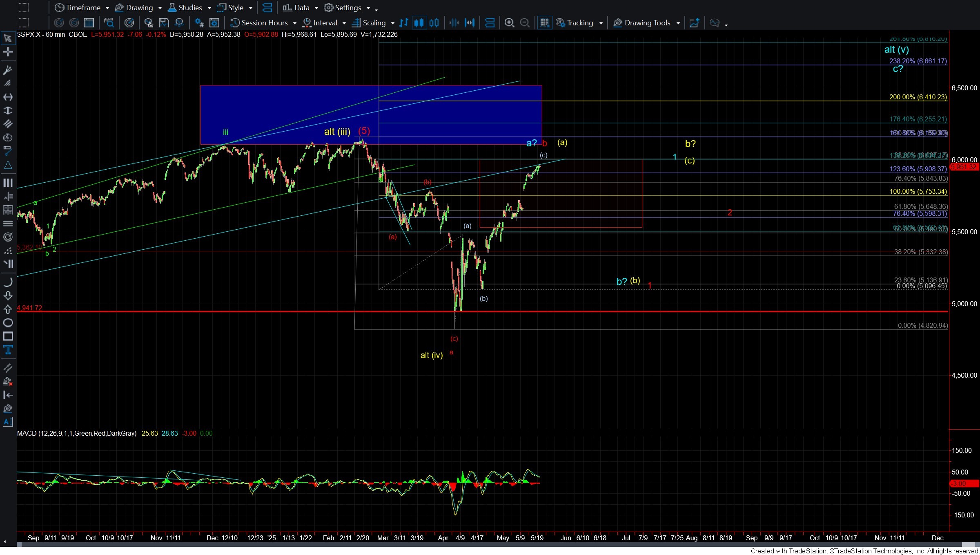
Task: Click the delete drawing objects icon
Action: 8,381
